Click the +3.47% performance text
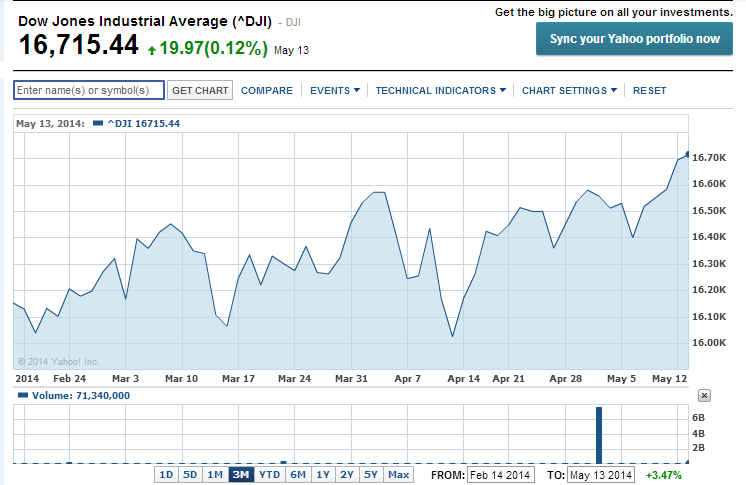746x485 pixels. (664, 475)
